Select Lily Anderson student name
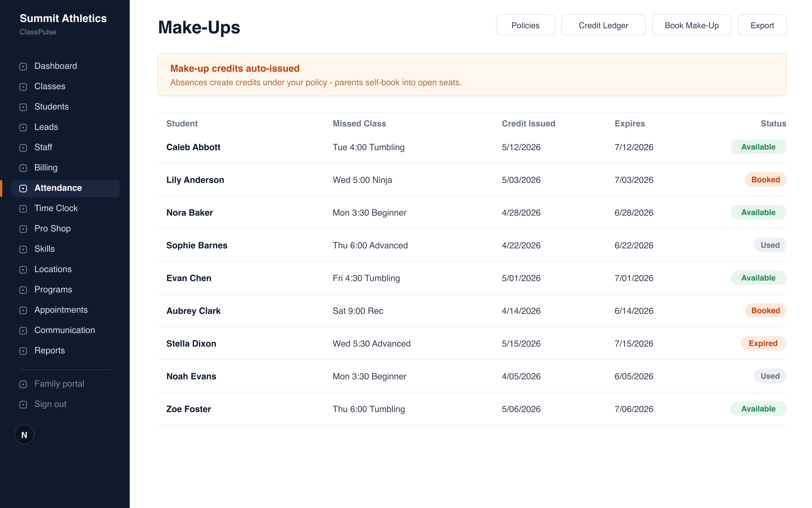The height and width of the screenshot is (508, 812). [195, 180]
